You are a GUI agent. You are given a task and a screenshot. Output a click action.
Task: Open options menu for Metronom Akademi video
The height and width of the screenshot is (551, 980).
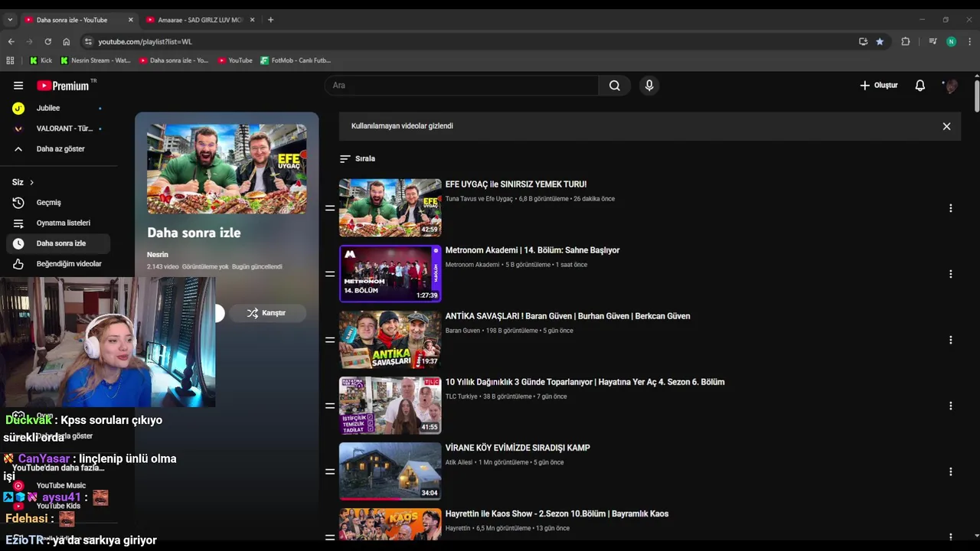coord(950,274)
